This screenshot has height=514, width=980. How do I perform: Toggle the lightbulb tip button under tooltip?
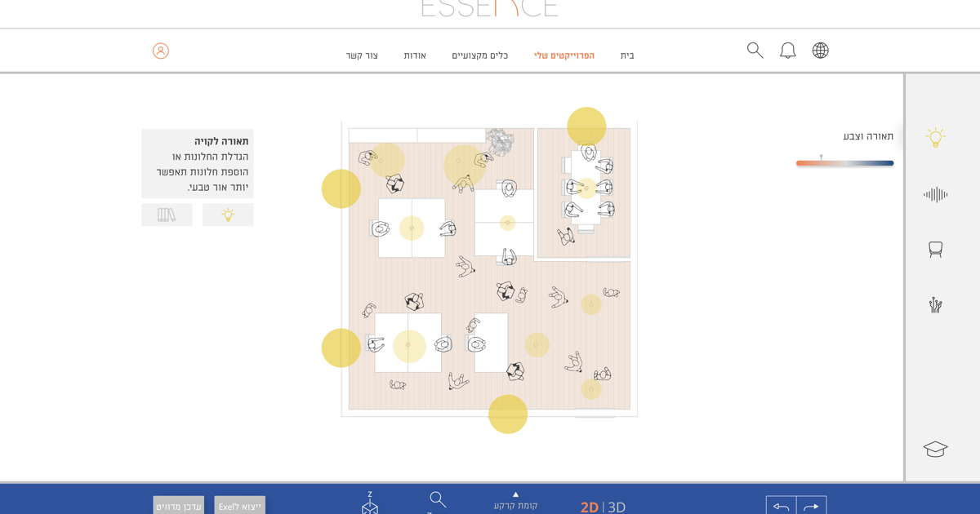[228, 215]
